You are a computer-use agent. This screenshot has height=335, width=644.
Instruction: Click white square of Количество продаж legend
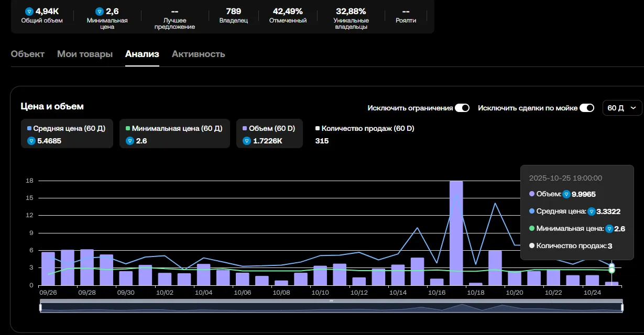coord(318,128)
